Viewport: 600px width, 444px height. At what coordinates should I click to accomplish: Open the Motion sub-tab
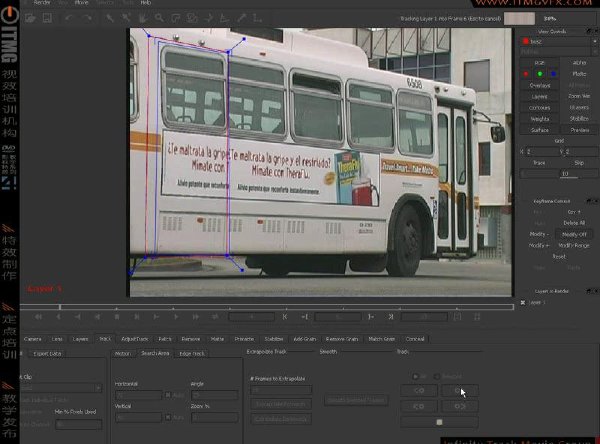coord(122,353)
